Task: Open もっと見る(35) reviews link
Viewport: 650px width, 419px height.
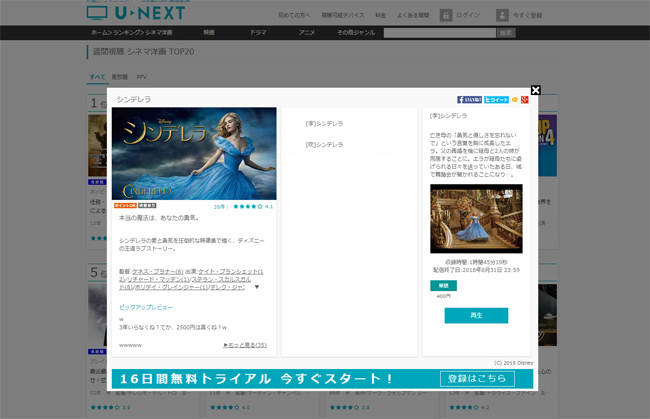Action: [245, 345]
